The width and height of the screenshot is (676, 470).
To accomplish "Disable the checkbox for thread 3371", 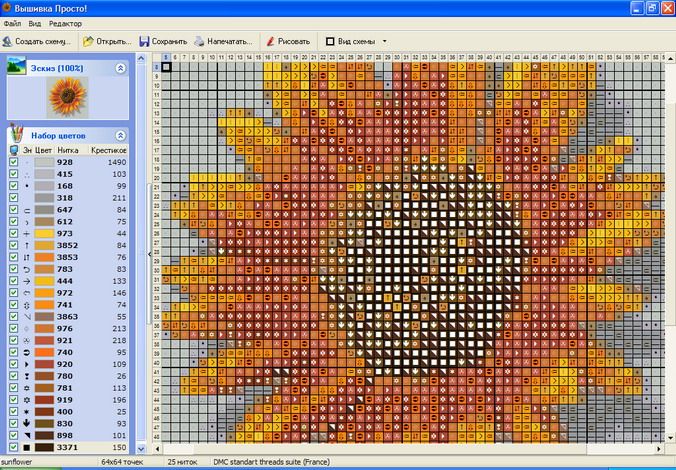I will [x=13, y=447].
